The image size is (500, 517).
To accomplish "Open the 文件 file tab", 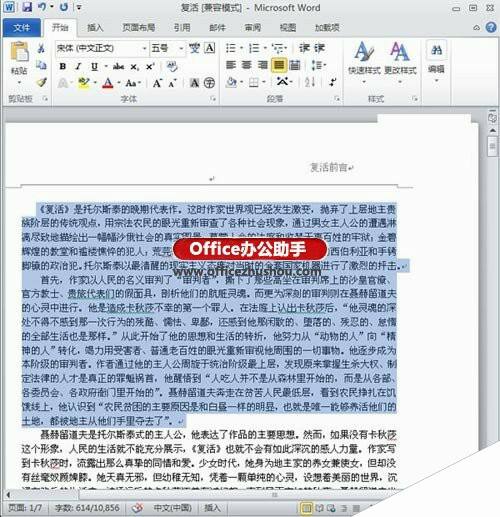I will (22, 27).
